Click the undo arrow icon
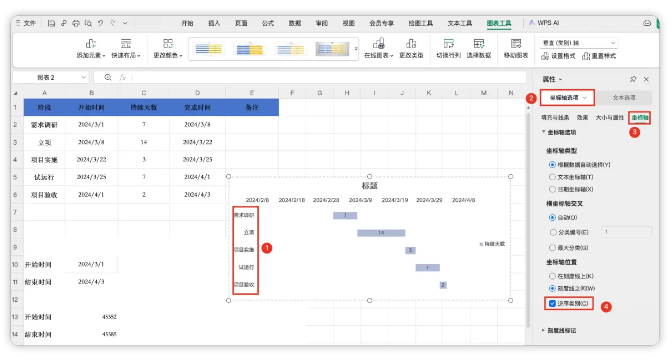 point(101,23)
